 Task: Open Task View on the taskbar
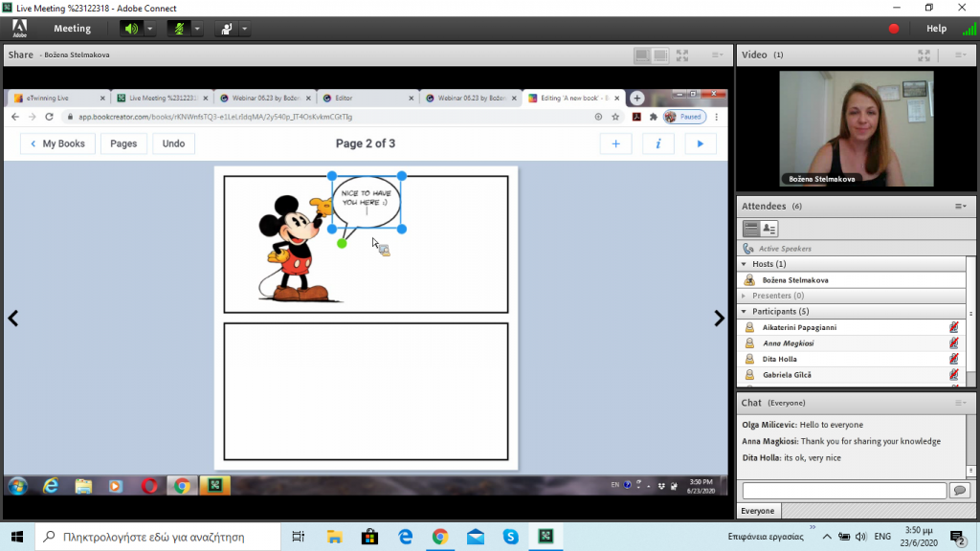(299, 537)
